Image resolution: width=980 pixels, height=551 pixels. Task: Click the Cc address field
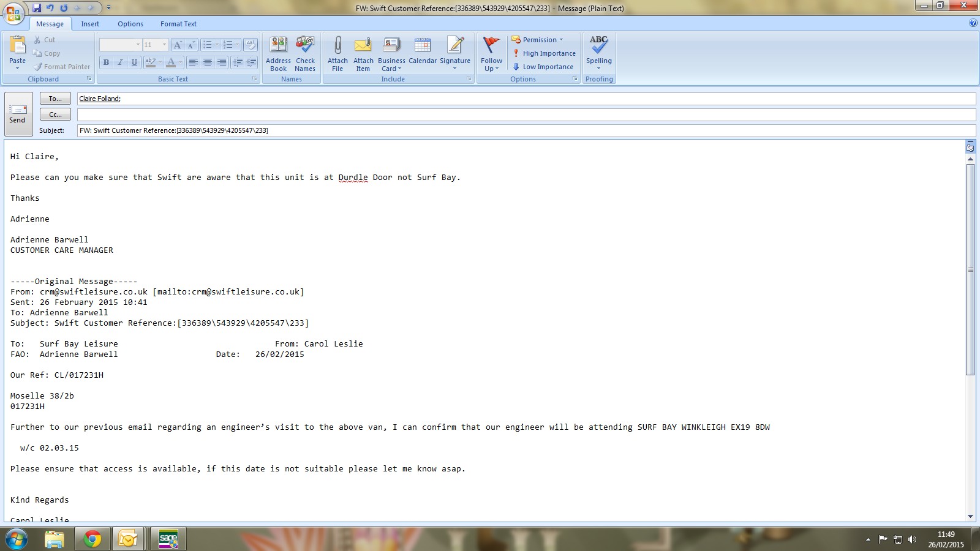(526, 114)
